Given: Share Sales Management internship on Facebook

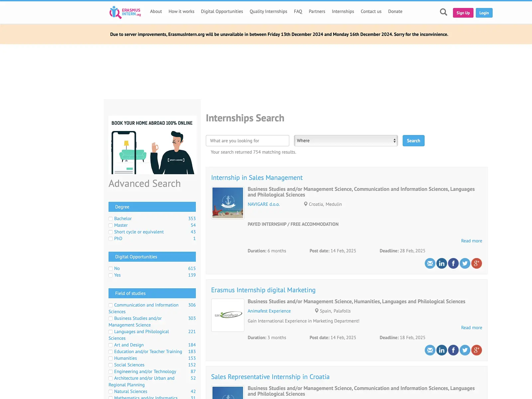Looking at the screenshot, I should click(x=453, y=263).
